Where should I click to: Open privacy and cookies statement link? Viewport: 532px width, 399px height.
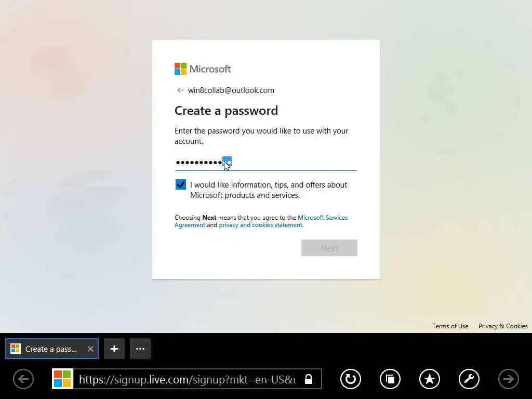261,225
